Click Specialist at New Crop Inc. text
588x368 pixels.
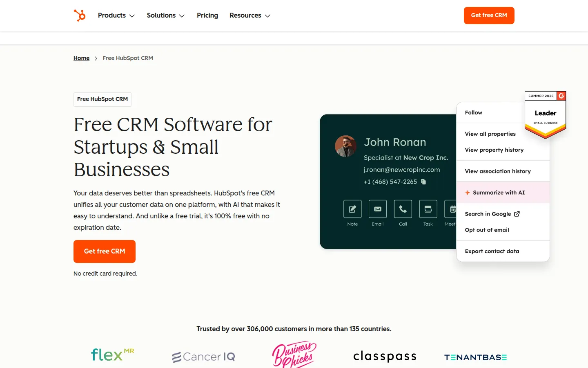pyautogui.click(x=406, y=157)
